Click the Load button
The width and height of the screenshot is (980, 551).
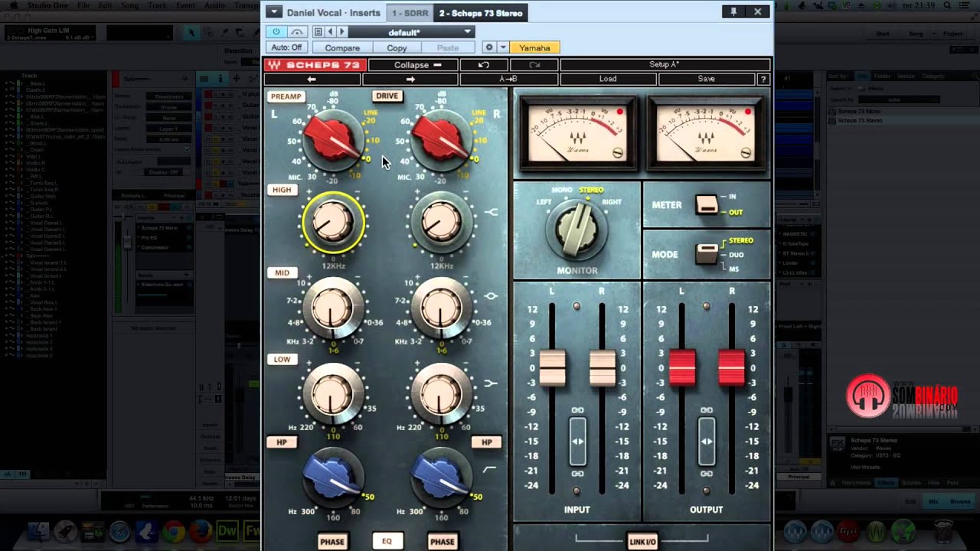[x=608, y=79]
